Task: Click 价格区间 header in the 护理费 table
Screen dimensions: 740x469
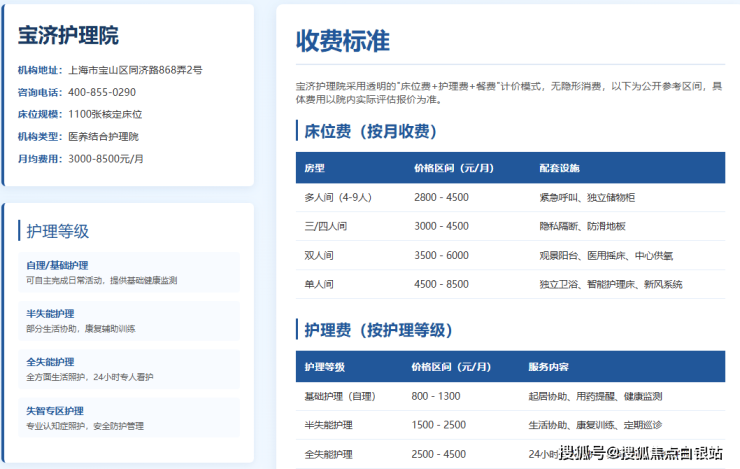Action: (451, 367)
